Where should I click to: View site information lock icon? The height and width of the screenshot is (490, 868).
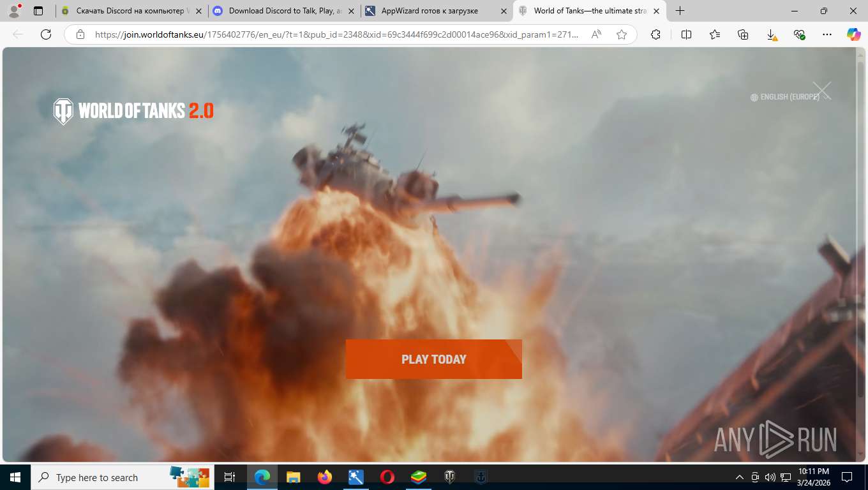coord(80,34)
